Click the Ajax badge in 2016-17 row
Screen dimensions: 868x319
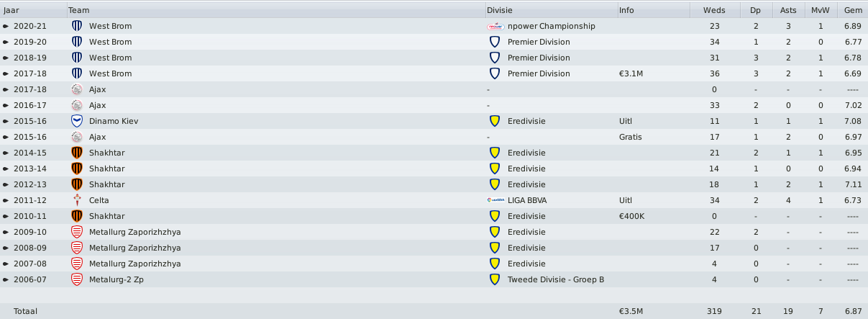77,105
